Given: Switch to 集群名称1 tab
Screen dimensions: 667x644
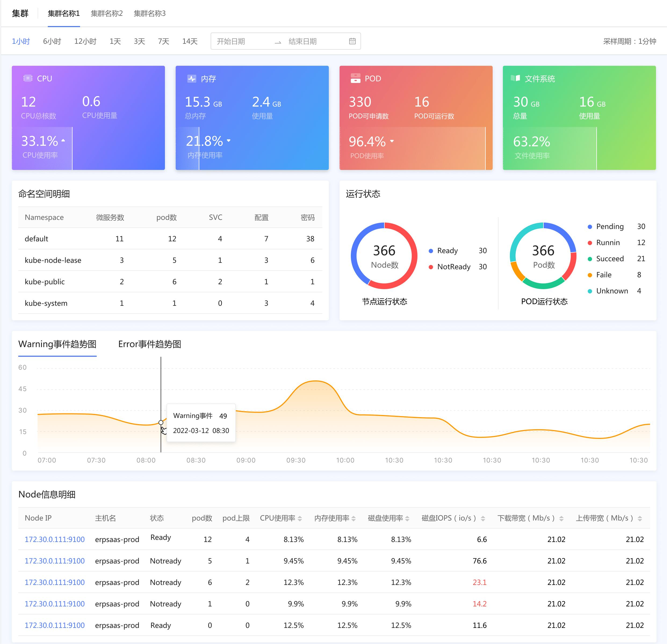Looking at the screenshot, I should [64, 13].
